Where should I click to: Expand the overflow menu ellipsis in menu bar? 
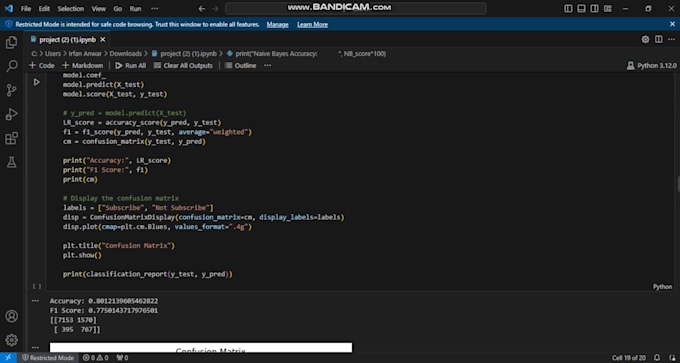pos(154,9)
